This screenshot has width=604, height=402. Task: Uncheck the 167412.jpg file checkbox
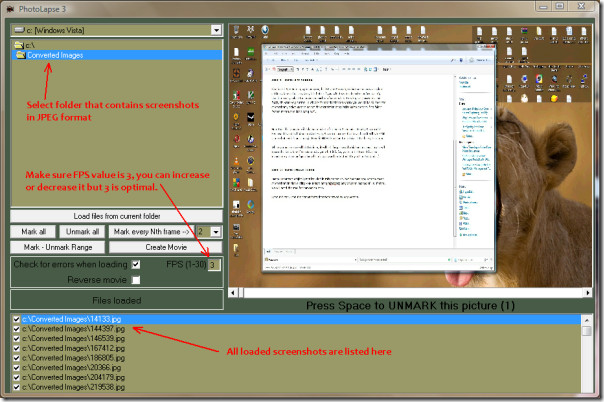[x=16, y=348]
